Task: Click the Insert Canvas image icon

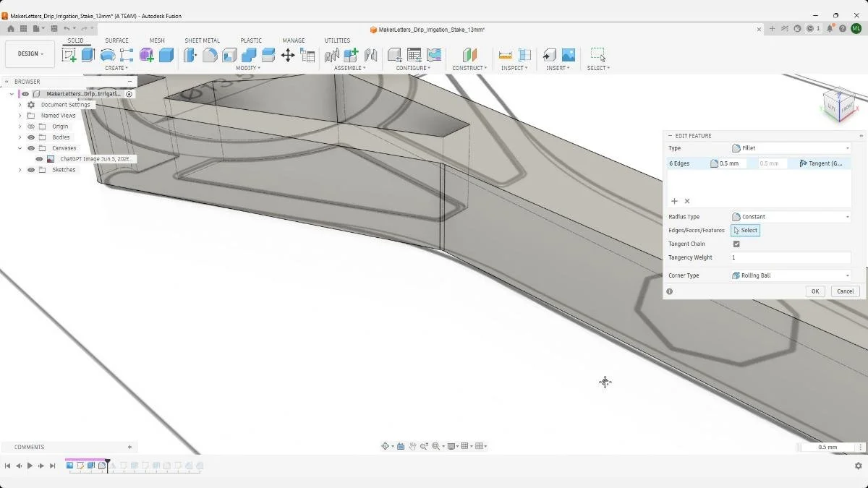Action: click(x=569, y=55)
